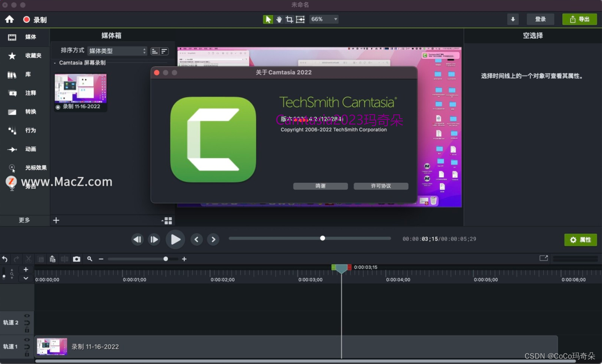Viewport: 602px width, 364px height.
Task: Sort media bin descending
Action: point(164,51)
